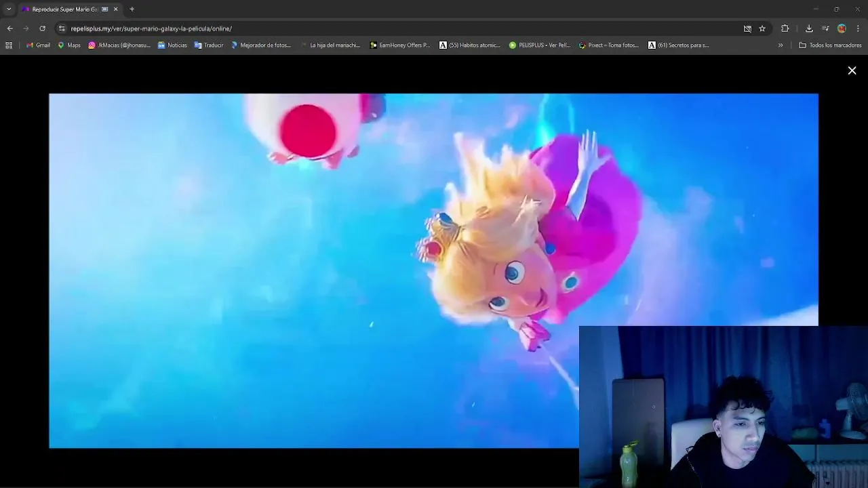Open the Extensions puzzle icon

(x=785, y=28)
